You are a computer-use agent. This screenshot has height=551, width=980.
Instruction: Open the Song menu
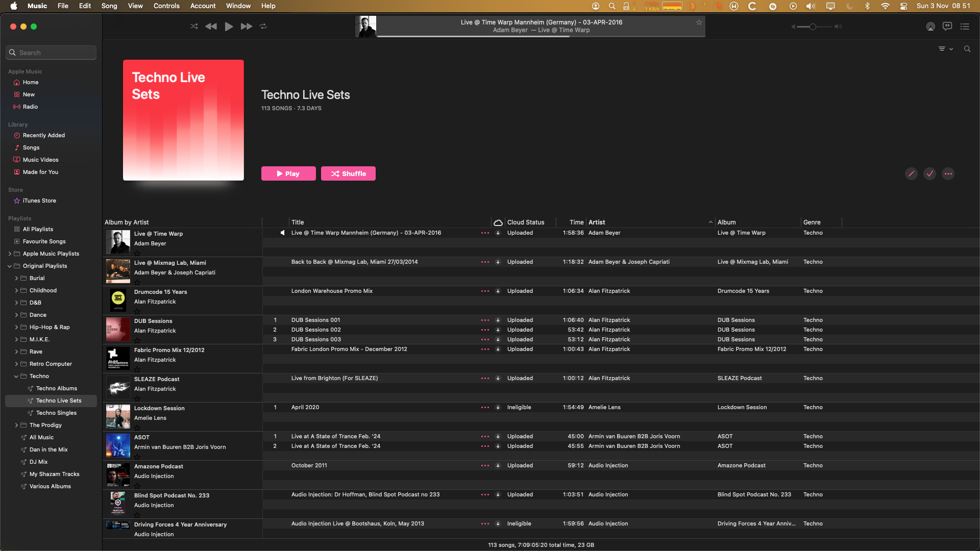109,6
